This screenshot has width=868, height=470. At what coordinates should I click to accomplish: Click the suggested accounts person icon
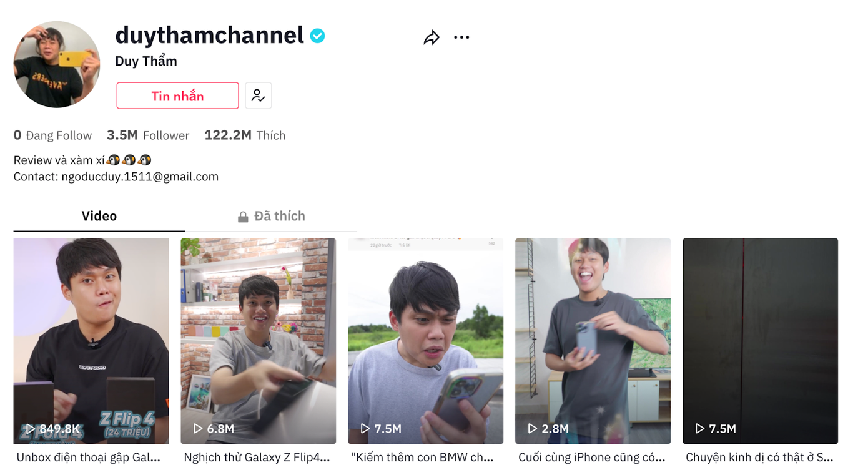tap(258, 95)
